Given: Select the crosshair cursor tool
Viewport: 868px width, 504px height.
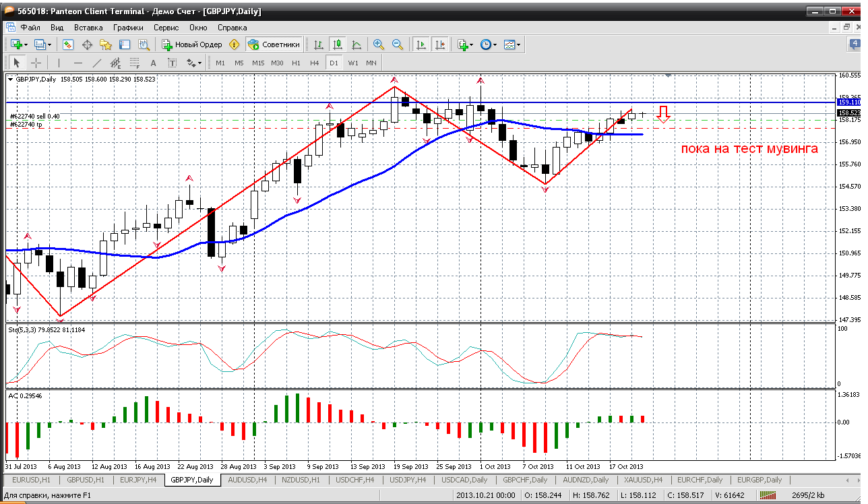Looking at the screenshot, I should tap(36, 63).
